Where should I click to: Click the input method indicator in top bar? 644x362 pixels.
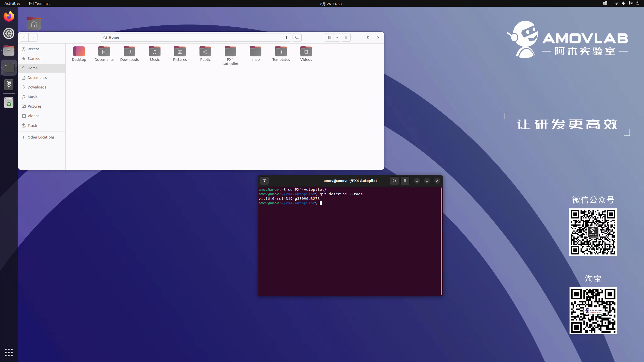605,4
